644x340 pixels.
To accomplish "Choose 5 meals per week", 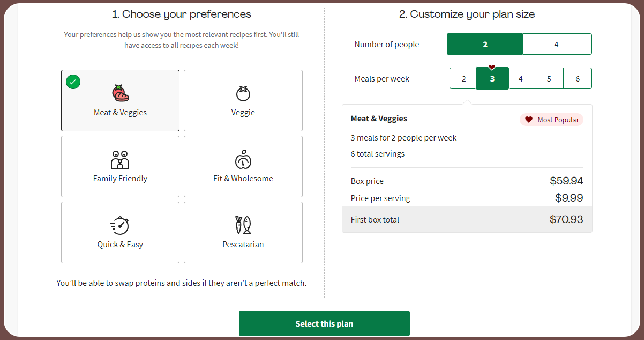I will [549, 79].
